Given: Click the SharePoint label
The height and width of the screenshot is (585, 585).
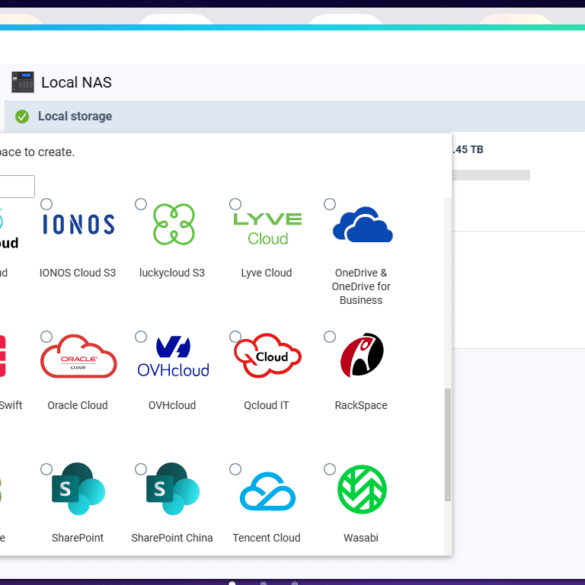Looking at the screenshot, I should click(78, 538).
